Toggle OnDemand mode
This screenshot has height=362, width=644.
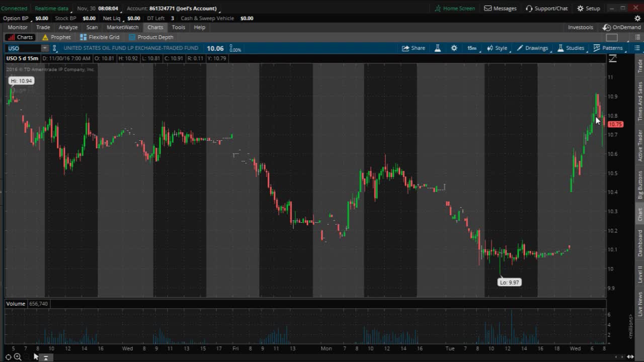click(622, 27)
